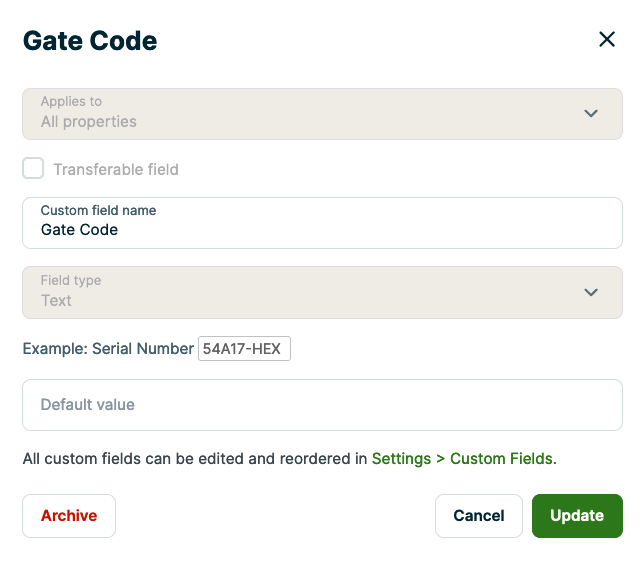Click the green Update button
This screenshot has width=644, height=562.
click(x=577, y=516)
